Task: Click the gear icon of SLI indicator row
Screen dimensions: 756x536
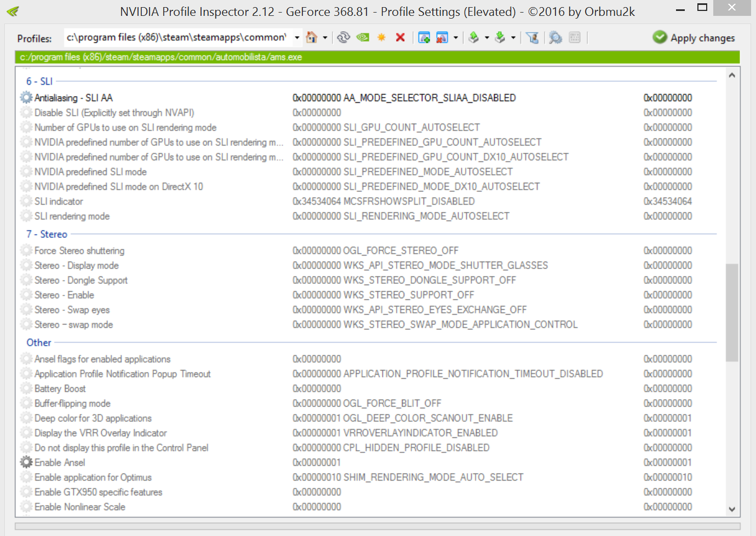Action: (26, 201)
